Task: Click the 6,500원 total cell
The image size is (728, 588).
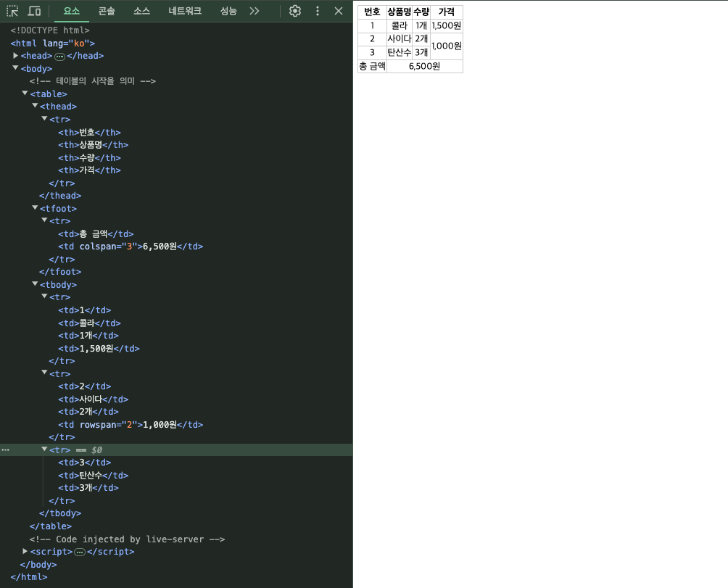Action: click(x=424, y=67)
